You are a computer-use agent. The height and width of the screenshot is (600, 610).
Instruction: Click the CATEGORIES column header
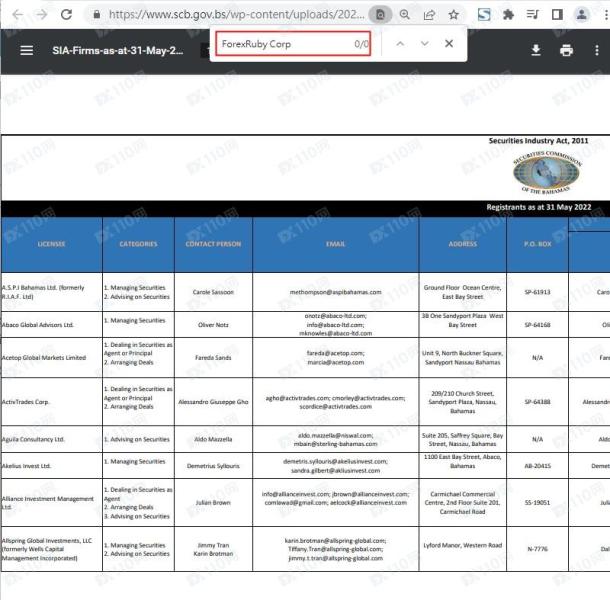(138, 244)
